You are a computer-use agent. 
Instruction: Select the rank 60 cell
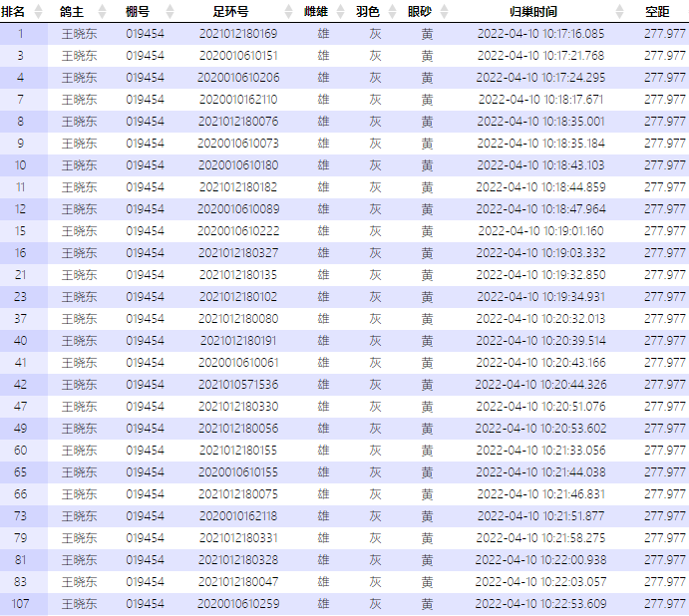point(21,451)
